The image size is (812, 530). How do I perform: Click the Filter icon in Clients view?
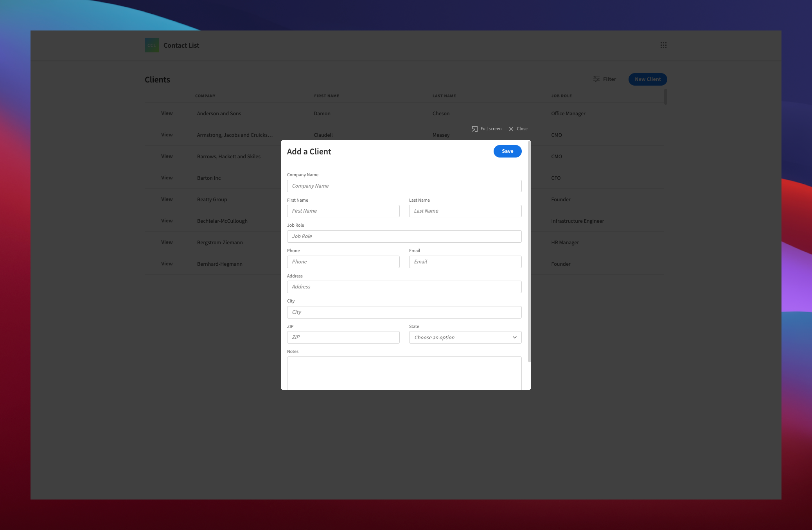(x=596, y=79)
